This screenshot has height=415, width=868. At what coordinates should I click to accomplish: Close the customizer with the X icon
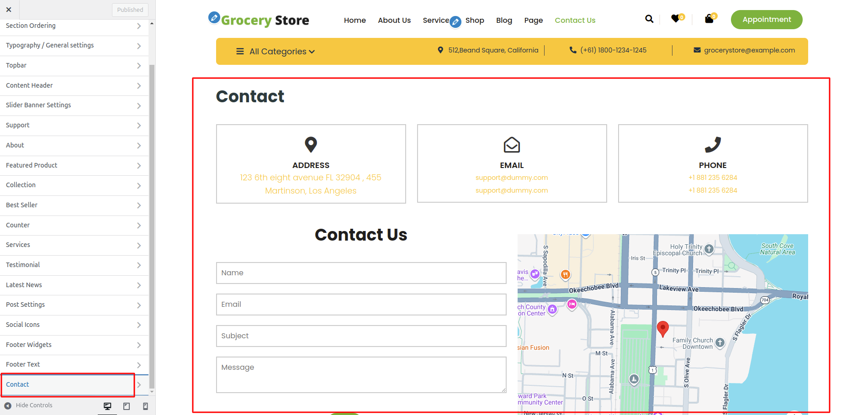(x=9, y=10)
